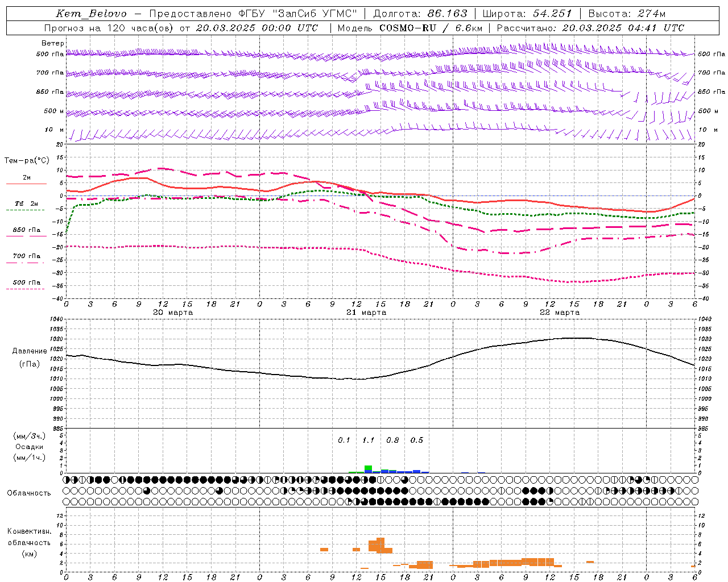Click the forecast start 20.03.2025 00:00 UTC

coord(257,28)
